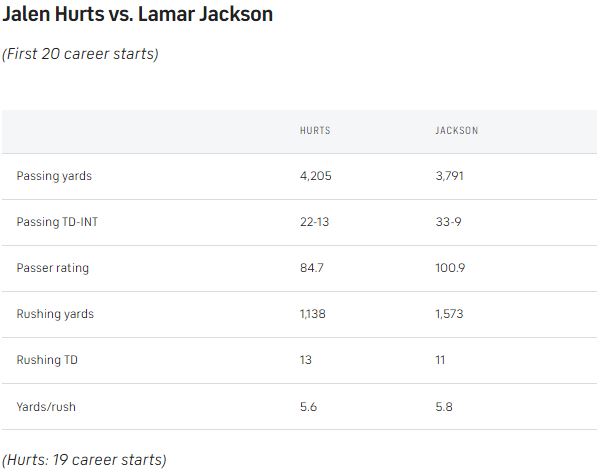Screen dimensions: 607x475
Task: Select Hurts' 84.7 passer rating
Action: (x=312, y=268)
